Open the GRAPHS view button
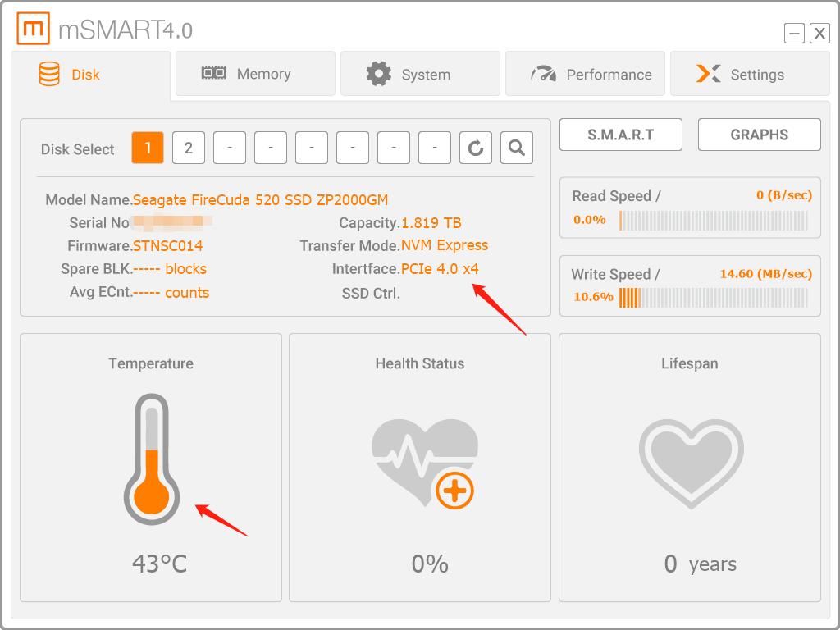This screenshot has width=840, height=630. click(759, 135)
